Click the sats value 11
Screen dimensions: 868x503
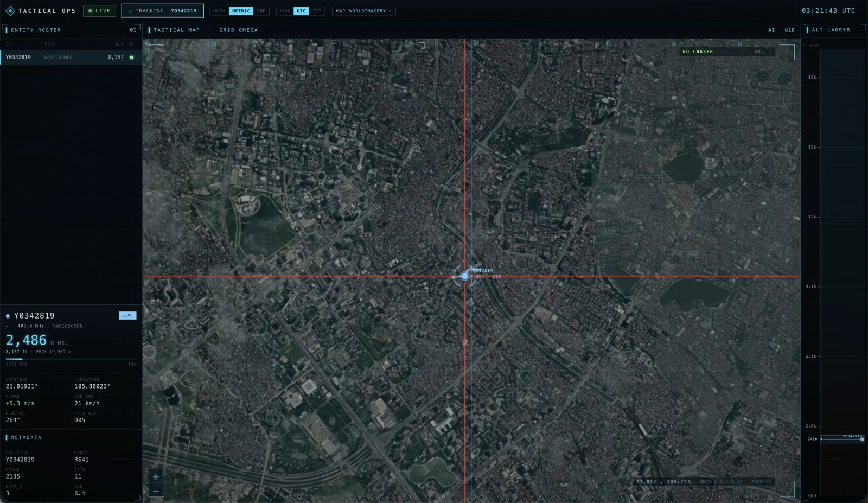coord(78,476)
